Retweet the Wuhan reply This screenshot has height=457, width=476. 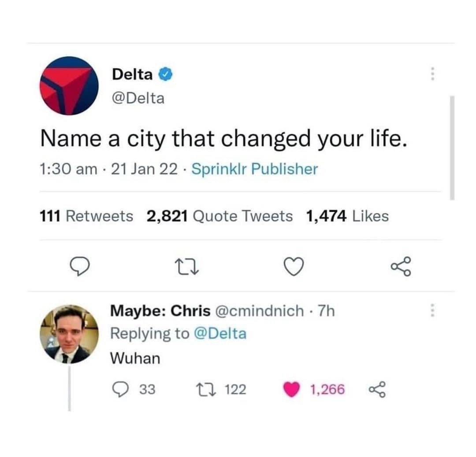[206, 389]
